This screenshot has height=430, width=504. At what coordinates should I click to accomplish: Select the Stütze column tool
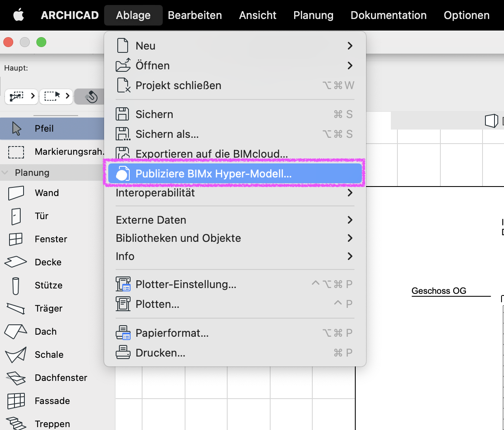(x=52, y=285)
